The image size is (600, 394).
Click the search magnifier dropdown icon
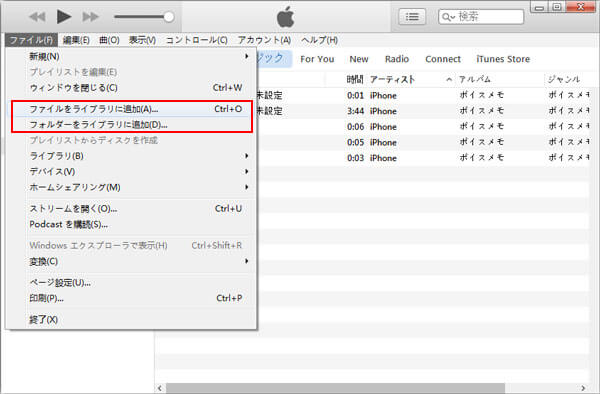point(448,17)
